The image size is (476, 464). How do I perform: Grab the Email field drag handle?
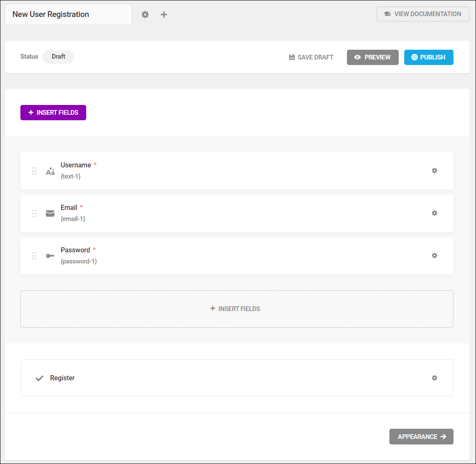[x=34, y=213]
